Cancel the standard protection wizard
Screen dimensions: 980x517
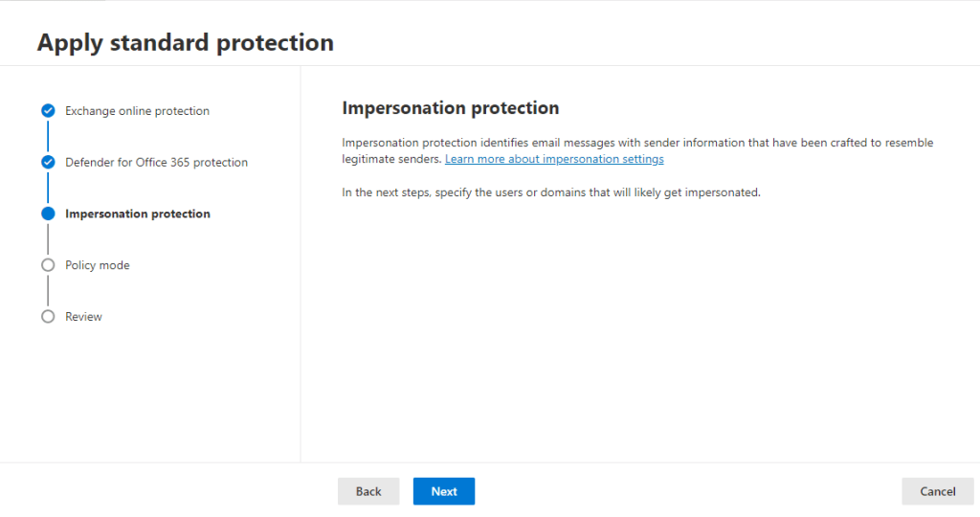pos(938,491)
